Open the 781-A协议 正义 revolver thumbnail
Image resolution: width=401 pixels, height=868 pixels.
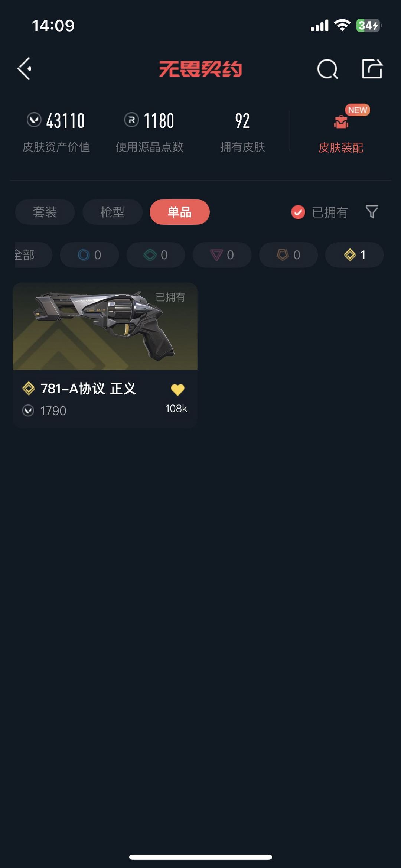[x=105, y=326]
